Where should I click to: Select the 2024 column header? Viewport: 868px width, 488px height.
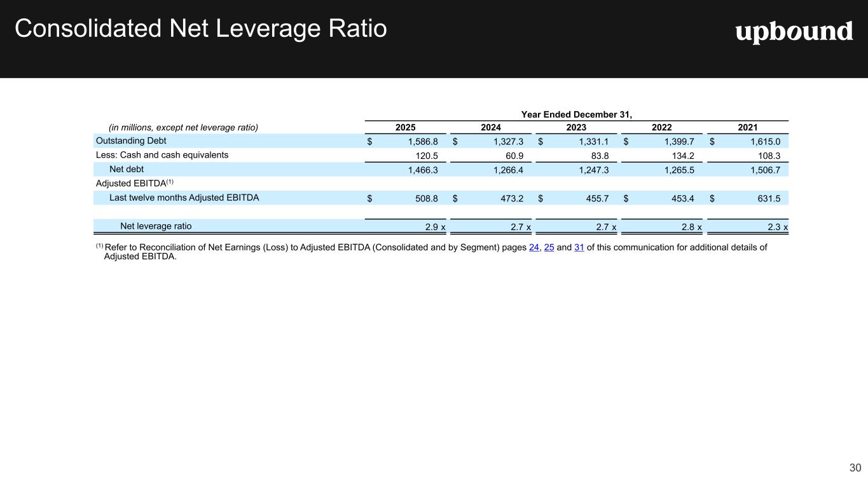(491, 127)
